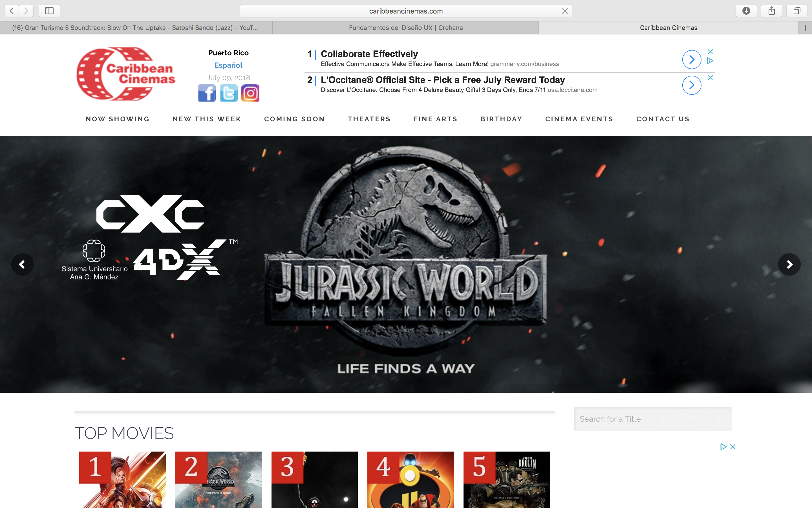This screenshot has width=812, height=508.
Task: Open the Cinema Events menu
Action: click(579, 119)
